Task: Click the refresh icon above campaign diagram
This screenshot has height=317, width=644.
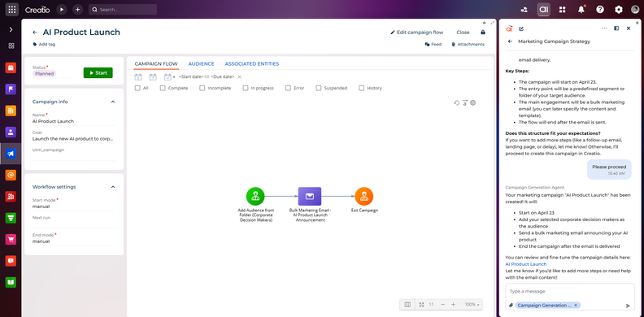Action: 456,102
